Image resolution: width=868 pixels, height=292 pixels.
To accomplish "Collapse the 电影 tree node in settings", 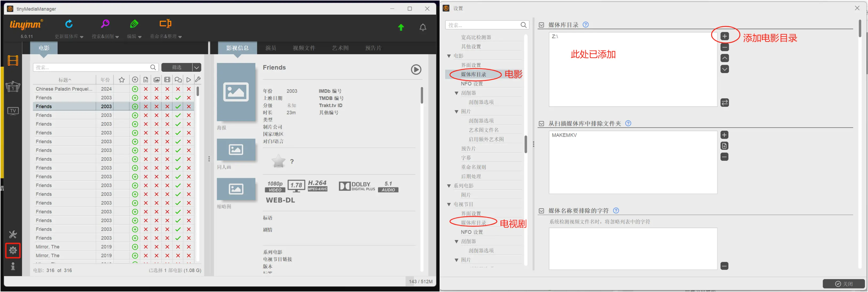I will pyautogui.click(x=449, y=56).
